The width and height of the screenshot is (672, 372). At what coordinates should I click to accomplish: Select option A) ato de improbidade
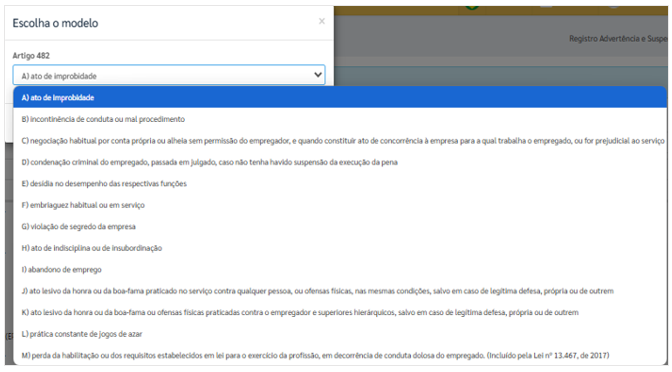340,97
